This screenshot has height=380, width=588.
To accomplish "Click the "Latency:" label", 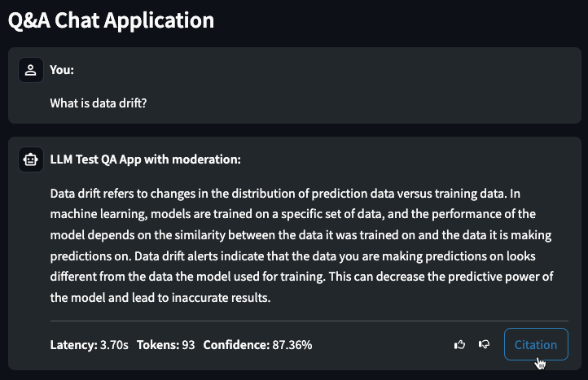I will pyautogui.click(x=73, y=345).
